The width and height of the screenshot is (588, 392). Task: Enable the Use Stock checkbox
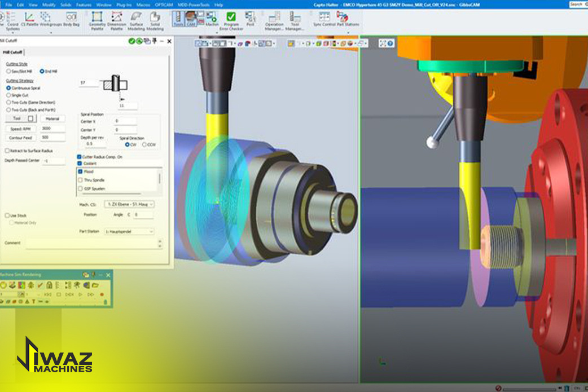click(x=7, y=215)
